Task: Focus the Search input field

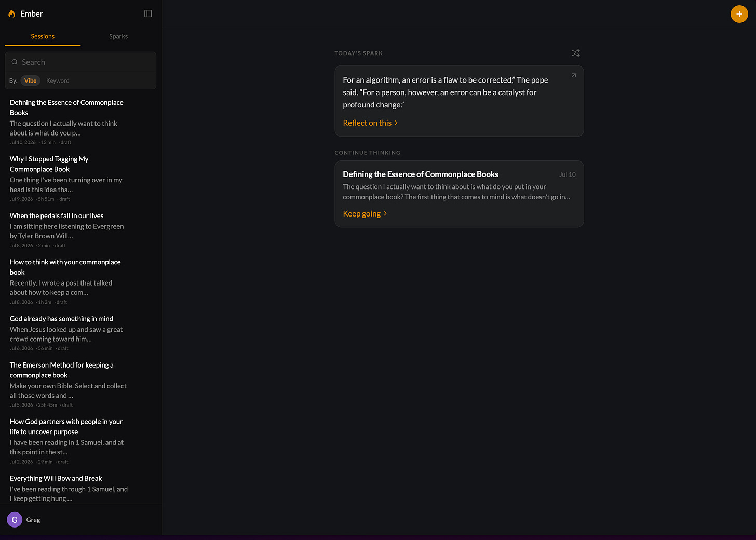Action: (80, 62)
